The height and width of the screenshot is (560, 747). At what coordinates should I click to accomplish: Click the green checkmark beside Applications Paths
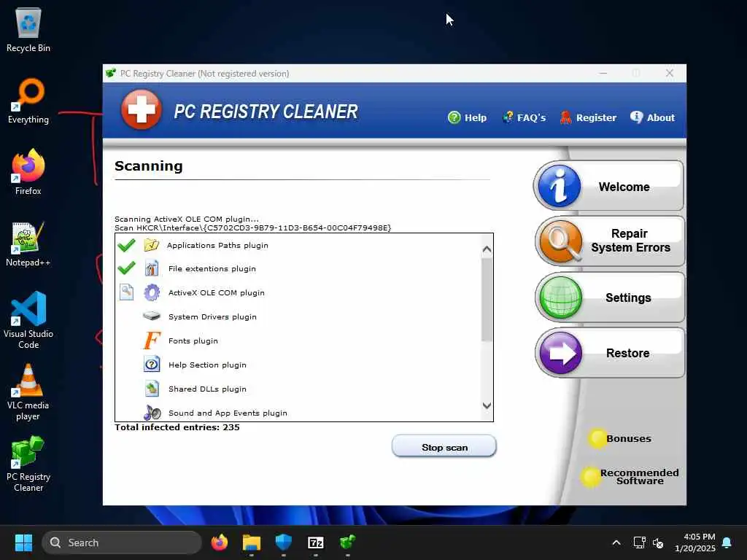126,245
